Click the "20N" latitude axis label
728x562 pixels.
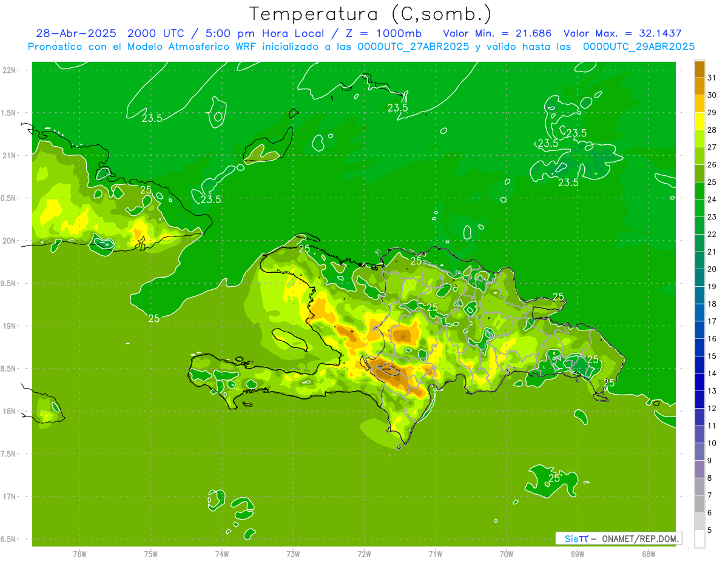point(10,241)
